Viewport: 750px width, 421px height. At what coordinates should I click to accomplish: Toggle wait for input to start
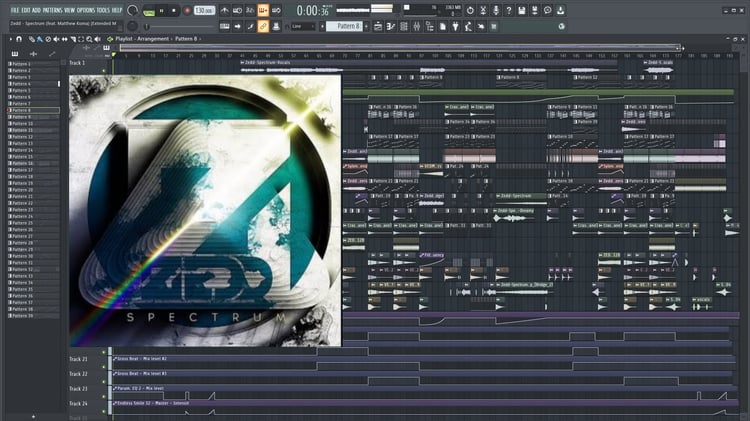tap(237, 10)
